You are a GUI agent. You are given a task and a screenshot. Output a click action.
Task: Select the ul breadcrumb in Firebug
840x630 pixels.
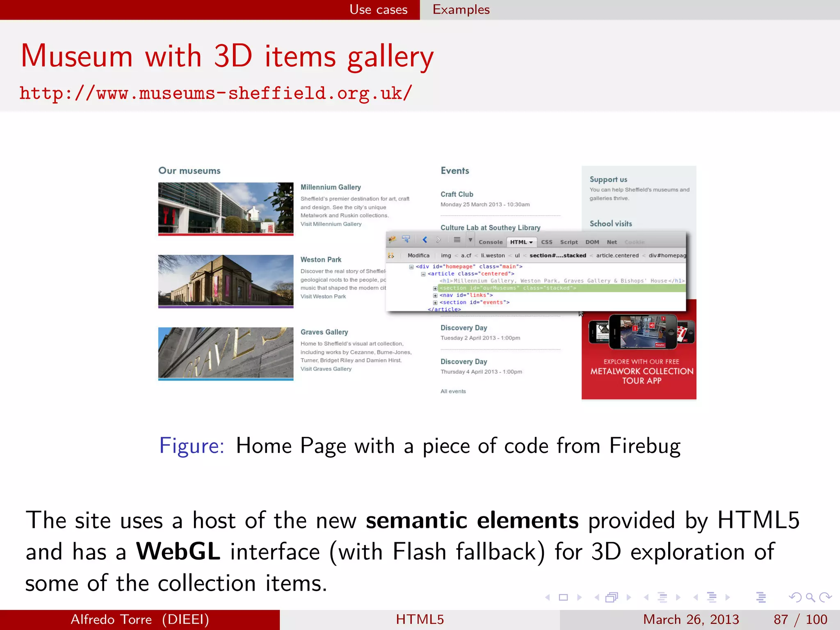pos(517,256)
